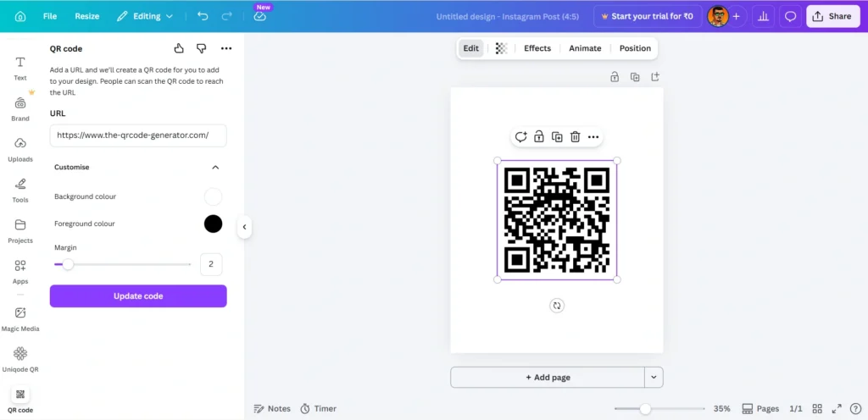Start your trial for ₹0
Image resolution: width=868 pixels, height=420 pixels.
[648, 17]
